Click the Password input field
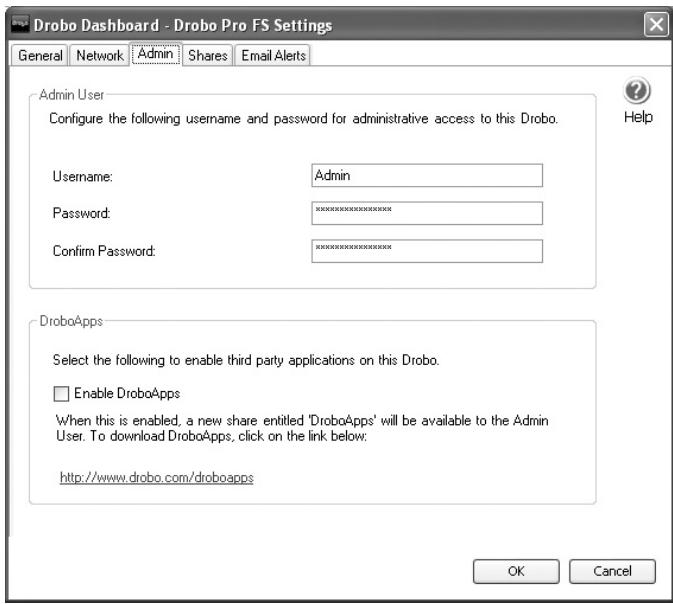Image resolution: width=673 pixels, height=604 pixels. point(427,213)
